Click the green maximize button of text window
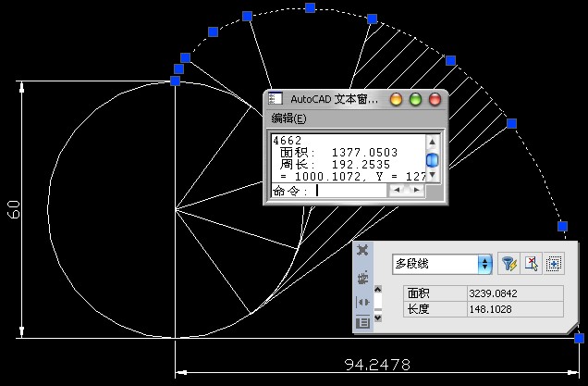The image size is (588, 386). (415, 99)
